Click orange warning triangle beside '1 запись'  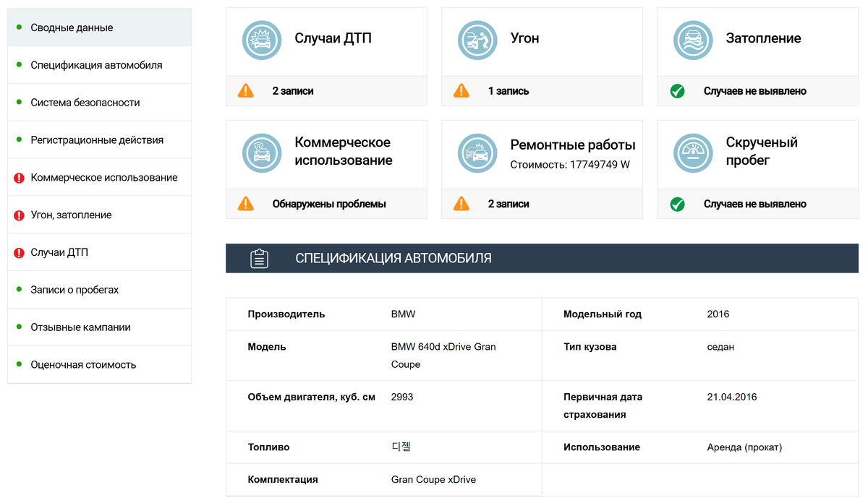(x=461, y=91)
